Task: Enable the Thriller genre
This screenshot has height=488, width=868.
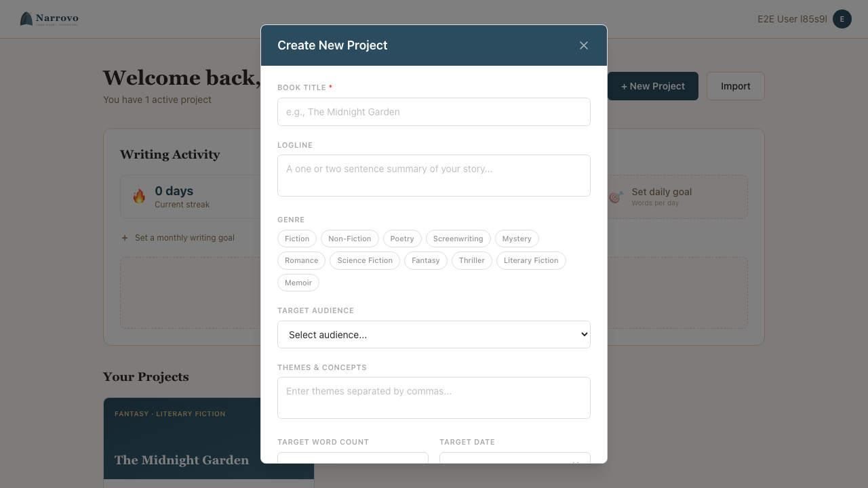Action: (471, 260)
